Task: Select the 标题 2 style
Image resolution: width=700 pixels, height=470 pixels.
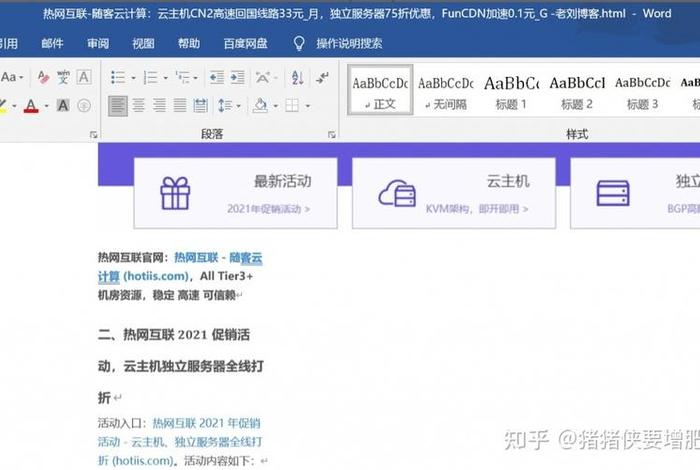Action: click(x=577, y=93)
